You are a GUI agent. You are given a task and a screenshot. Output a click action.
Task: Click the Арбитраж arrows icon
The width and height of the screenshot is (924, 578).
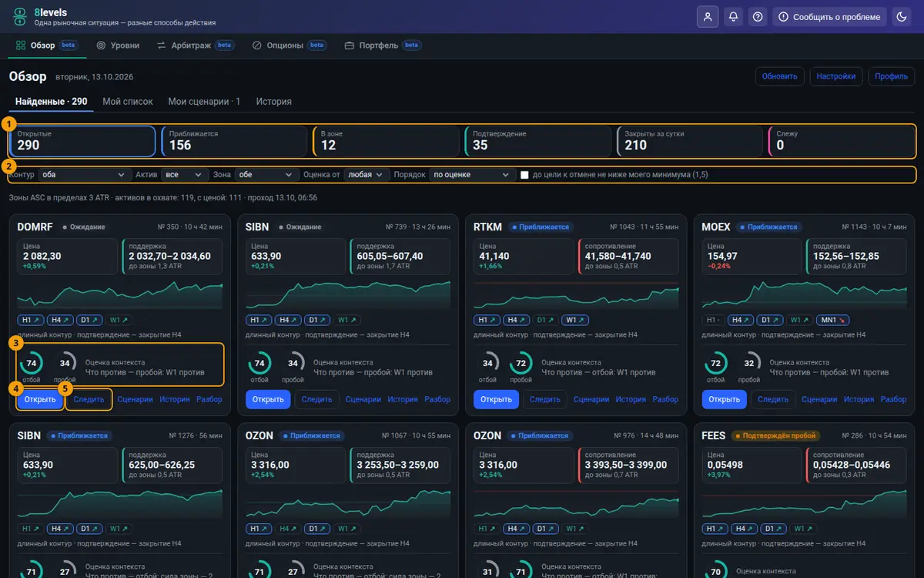click(x=162, y=45)
